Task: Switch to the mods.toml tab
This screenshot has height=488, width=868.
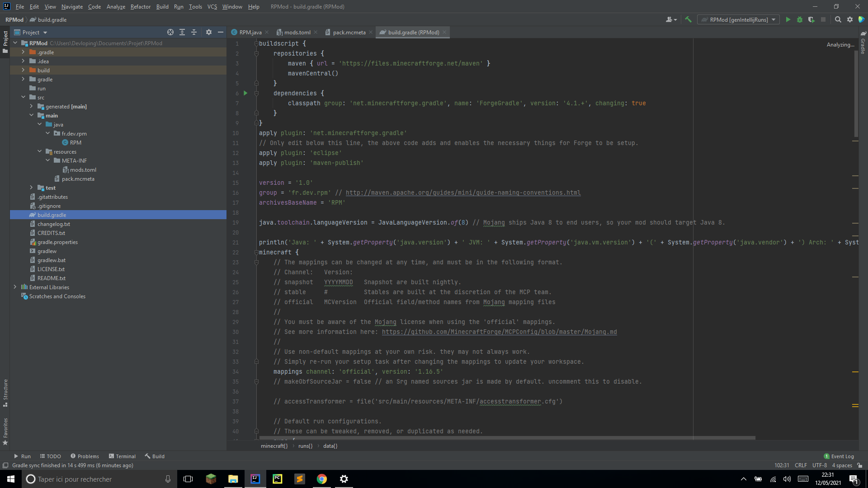Action: (x=297, y=32)
